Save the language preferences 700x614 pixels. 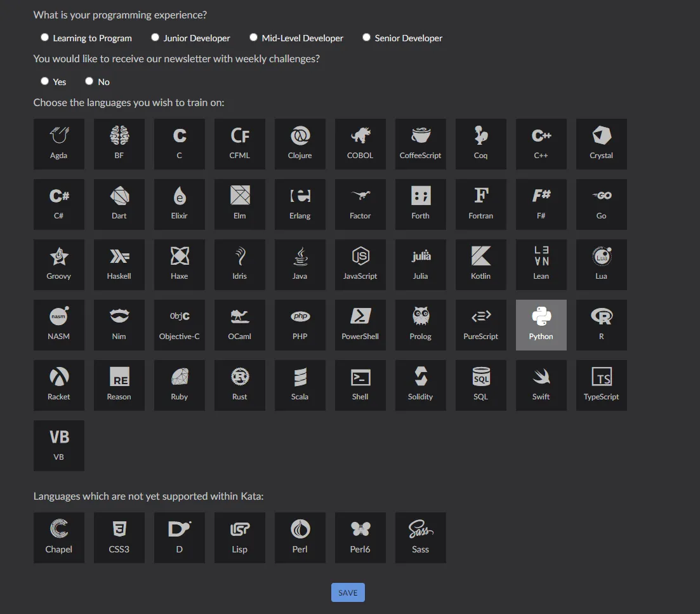click(x=348, y=592)
